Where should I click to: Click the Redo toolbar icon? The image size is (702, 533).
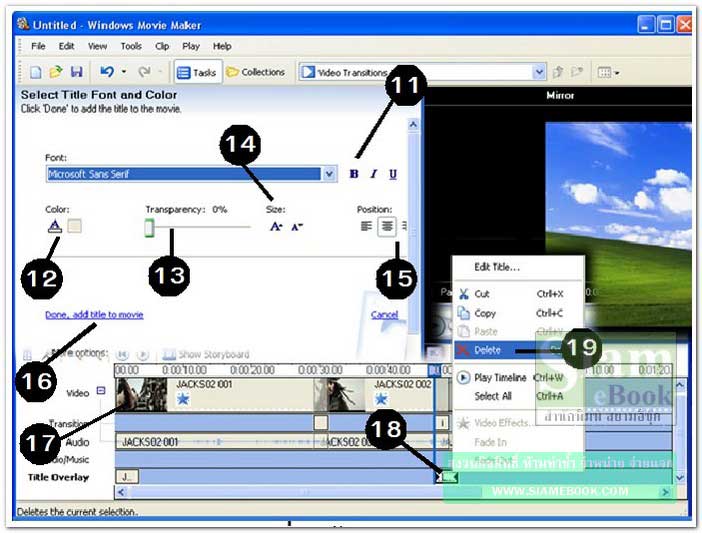(x=144, y=72)
